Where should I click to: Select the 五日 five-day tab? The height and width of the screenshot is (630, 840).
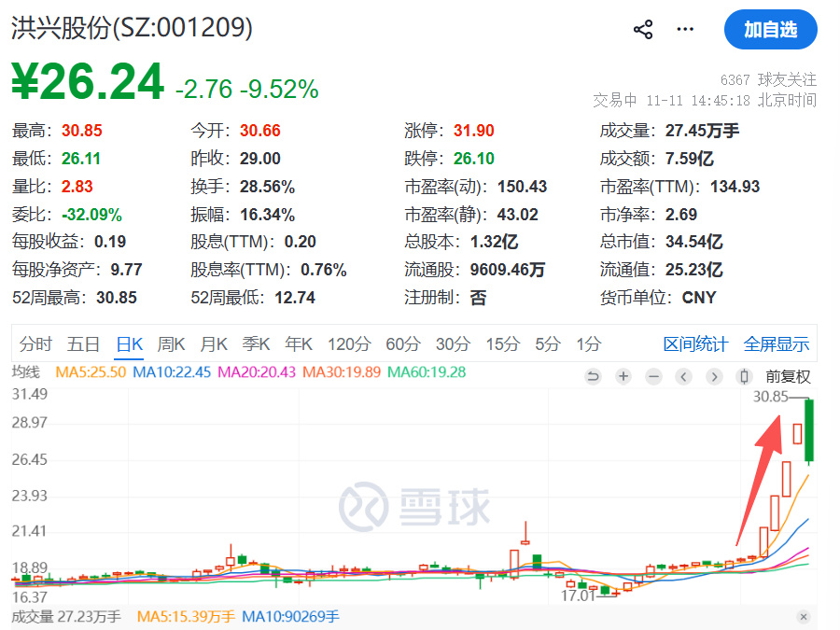pyautogui.click(x=84, y=344)
